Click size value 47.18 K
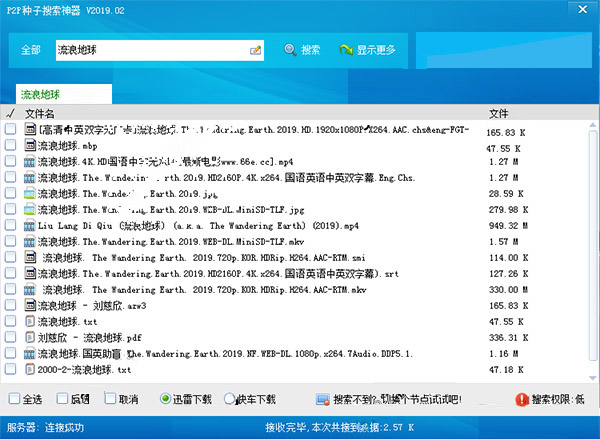The width and height of the screenshot is (600, 440). point(506,370)
